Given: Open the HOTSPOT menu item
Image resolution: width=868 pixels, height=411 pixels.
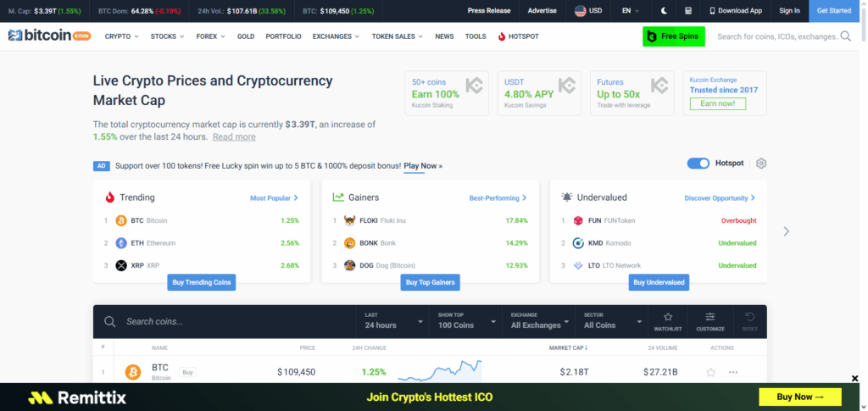Looking at the screenshot, I should (518, 36).
